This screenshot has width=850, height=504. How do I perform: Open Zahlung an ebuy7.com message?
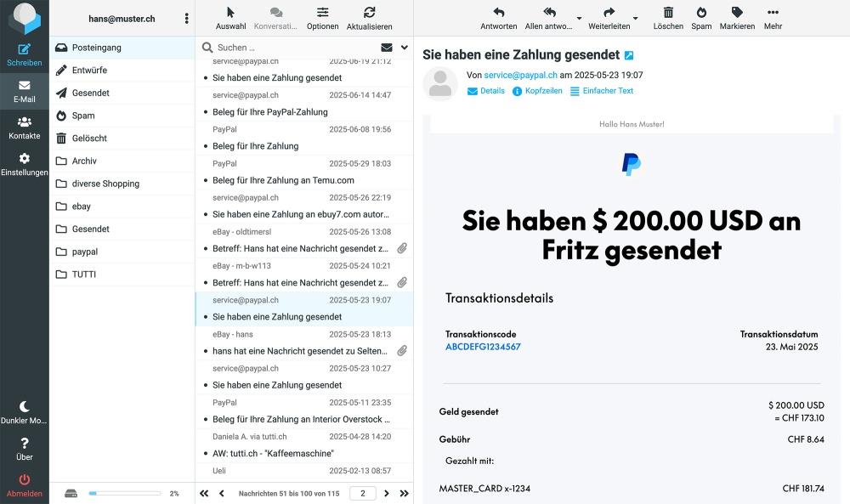(304, 206)
